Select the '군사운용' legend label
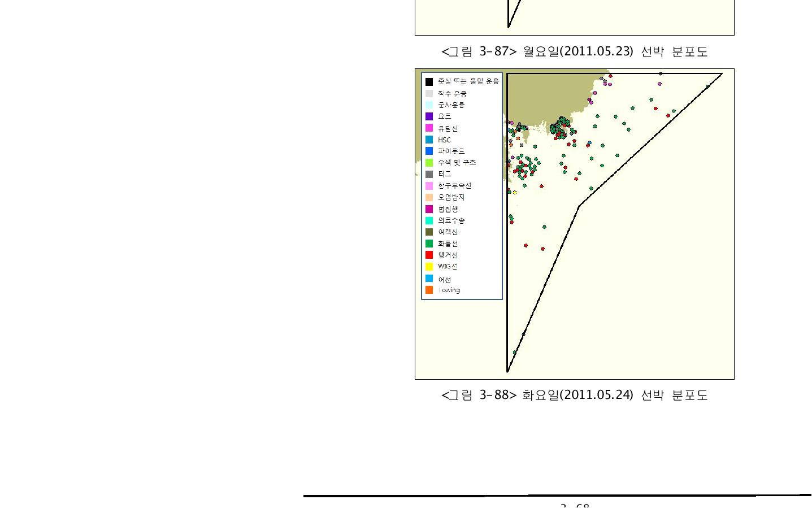Image resolution: width=812 pixels, height=508 pixels. click(451, 105)
